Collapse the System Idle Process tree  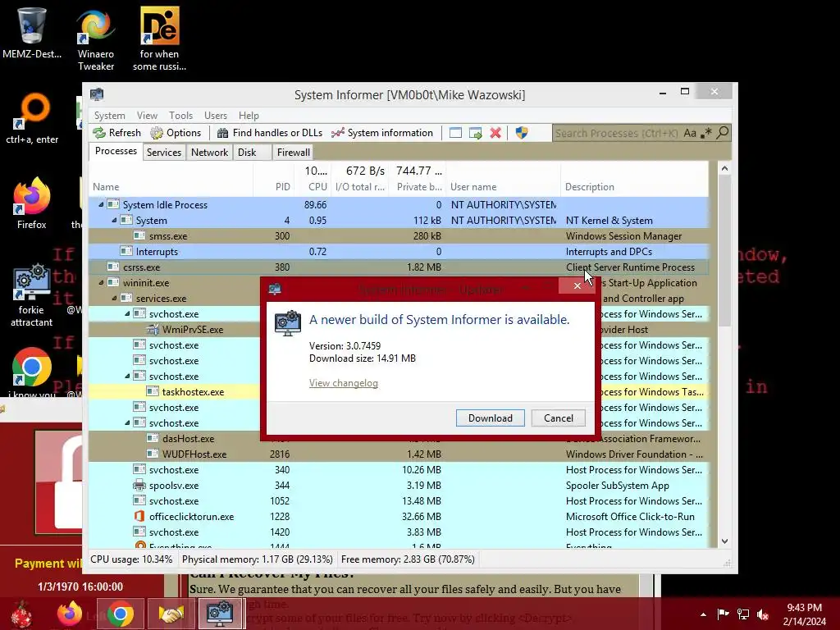point(101,204)
